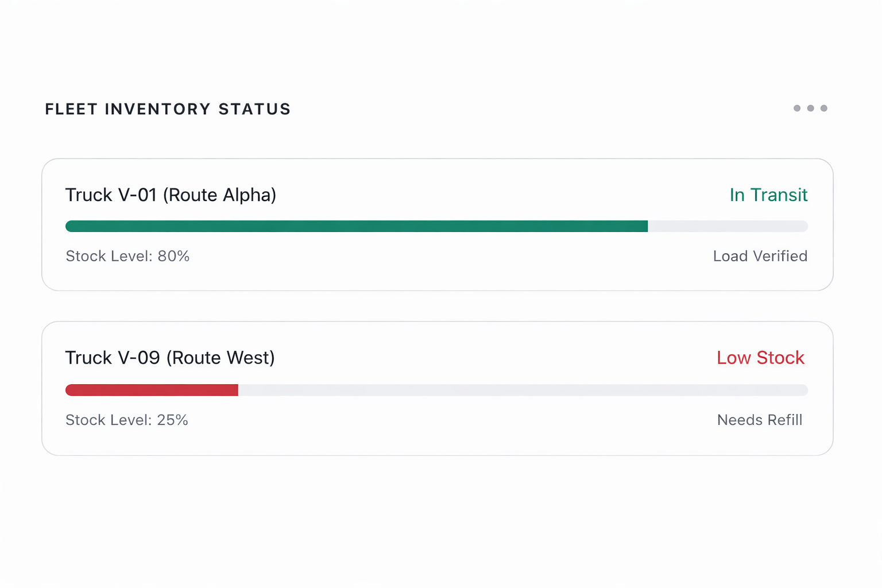Click the gray unfilled part of V-01 bar
882x588 pixels.
pyautogui.click(x=728, y=226)
